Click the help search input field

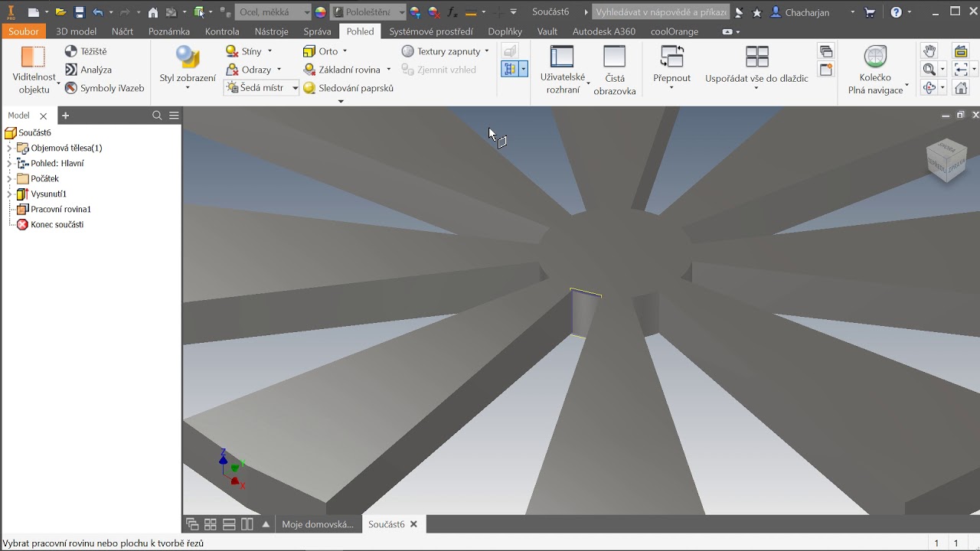point(661,12)
